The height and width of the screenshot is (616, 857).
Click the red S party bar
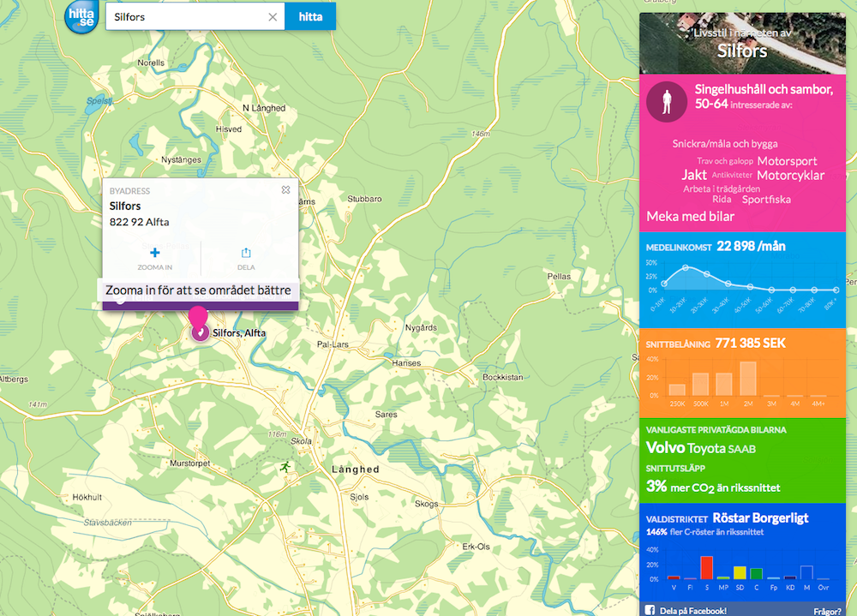(x=706, y=567)
